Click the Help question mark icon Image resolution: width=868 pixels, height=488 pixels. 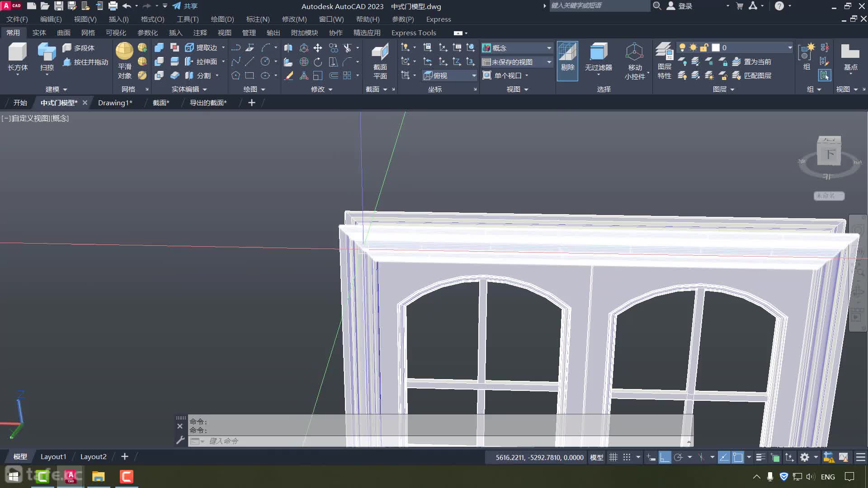[779, 6]
